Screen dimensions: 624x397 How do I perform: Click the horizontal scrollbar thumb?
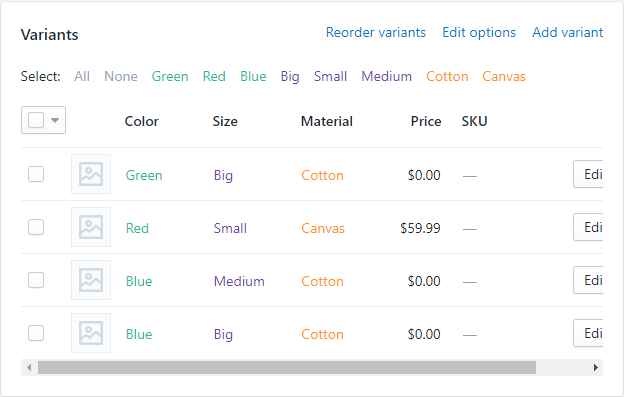[x=287, y=368]
